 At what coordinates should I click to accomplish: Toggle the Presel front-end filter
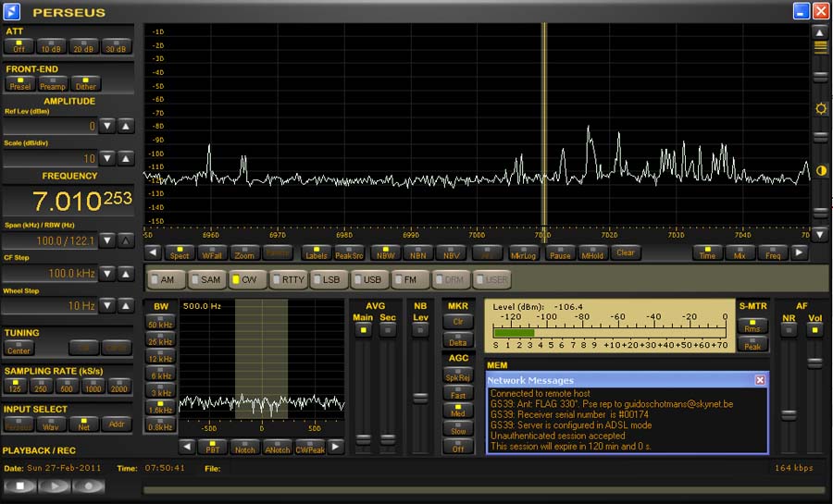pos(20,84)
